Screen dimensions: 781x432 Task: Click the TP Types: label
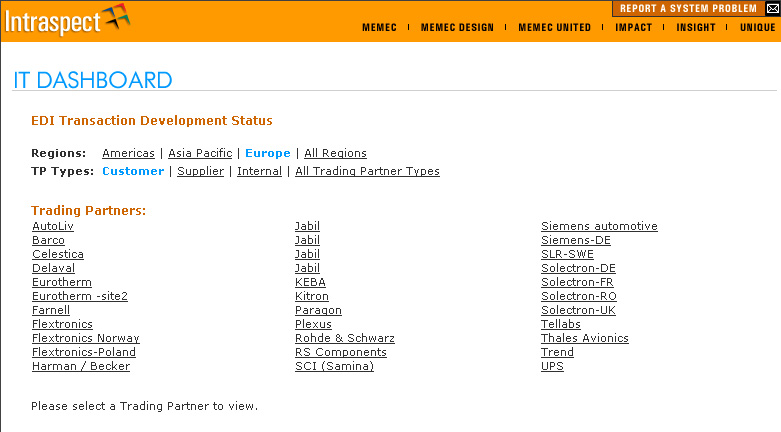pyautogui.click(x=62, y=171)
